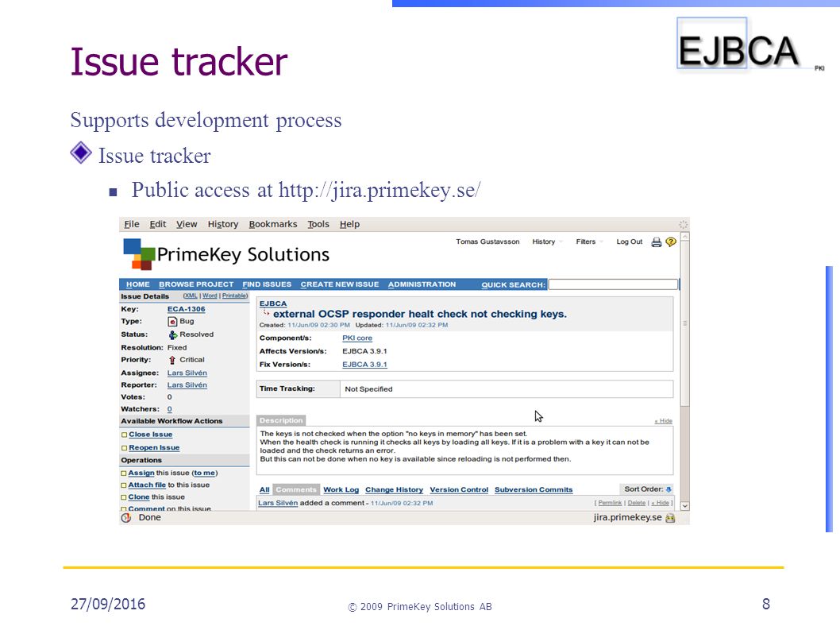Click the Close Issue workflow link
The height and width of the screenshot is (630, 840).
[151, 435]
